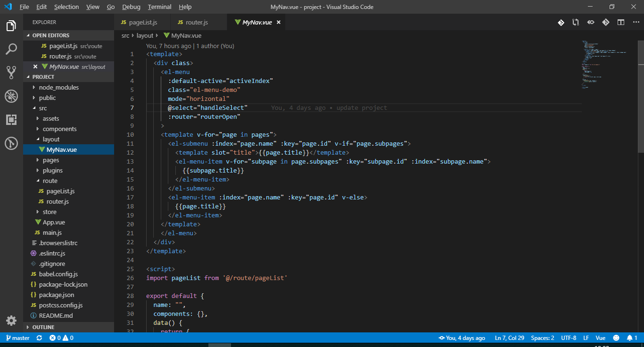Split the editor to the right
Image resolution: width=644 pixels, height=347 pixels.
tap(621, 22)
